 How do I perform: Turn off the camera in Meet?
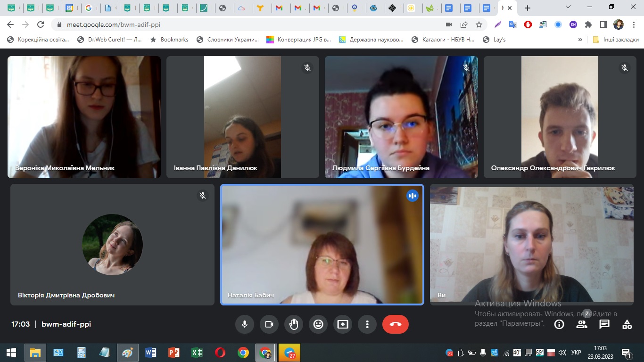pos(269,324)
